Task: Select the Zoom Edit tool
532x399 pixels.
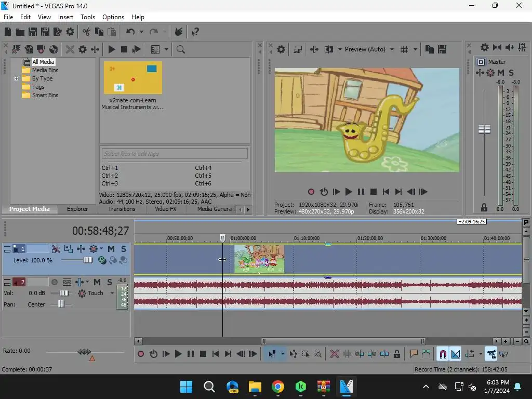Action: click(x=318, y=354)
